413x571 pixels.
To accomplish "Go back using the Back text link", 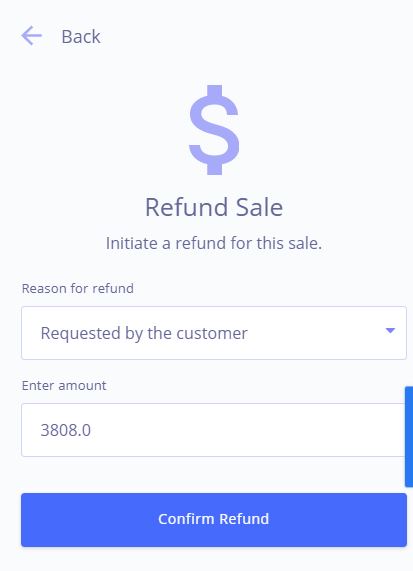I will [x=81, y=36].
